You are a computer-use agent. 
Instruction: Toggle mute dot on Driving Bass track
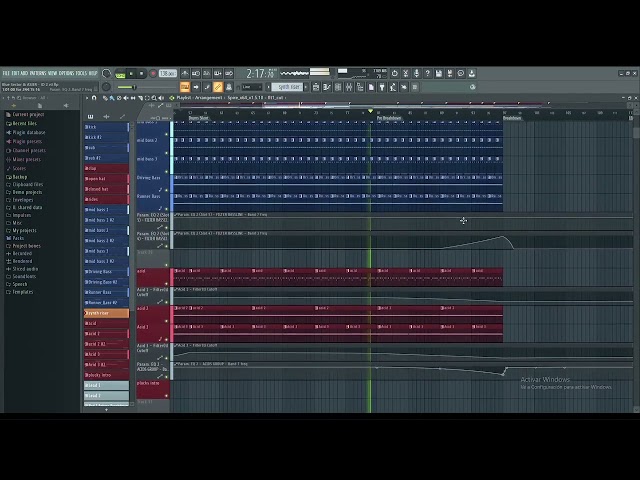pyautogui.click(x=166, y=190)
